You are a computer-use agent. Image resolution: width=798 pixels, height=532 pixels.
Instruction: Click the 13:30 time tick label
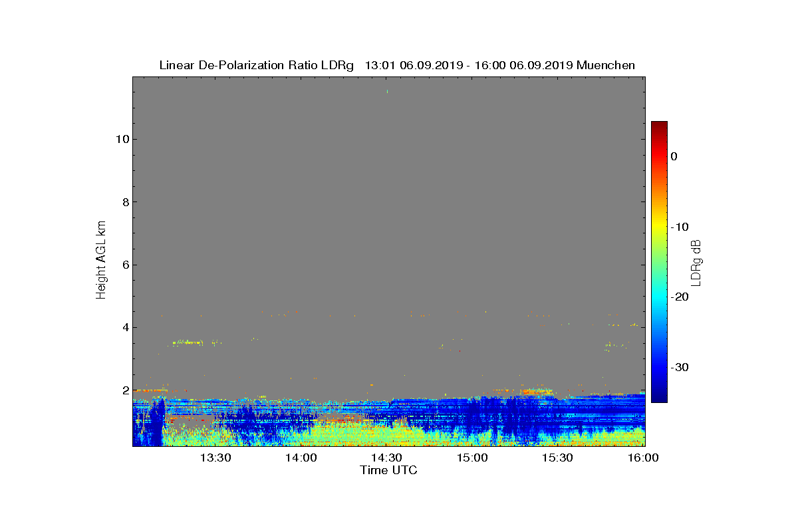(x=215, y=458)
